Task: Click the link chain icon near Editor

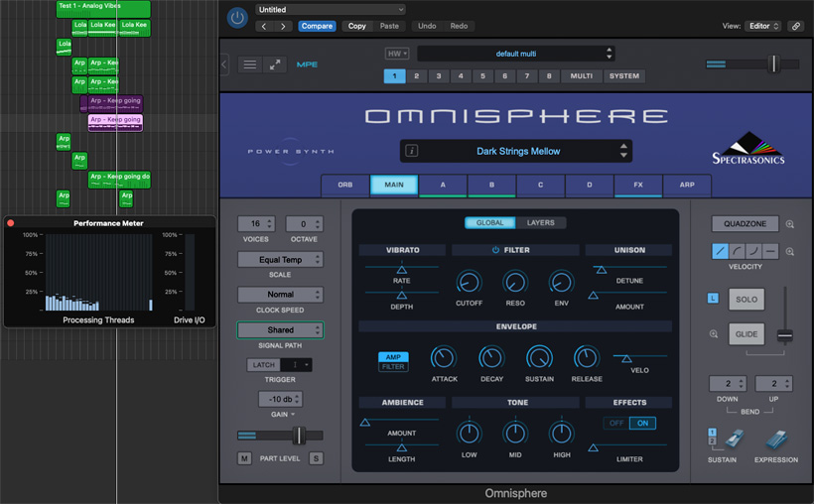Action: click(796, 26)
